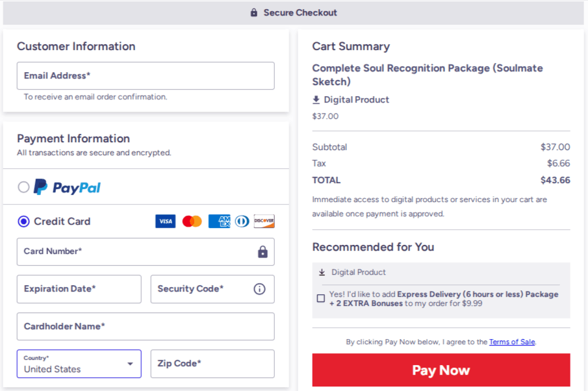This screenshot has height=391, width=588.
Task: Click the Zip Code field
Action: (x=212, y=364)
